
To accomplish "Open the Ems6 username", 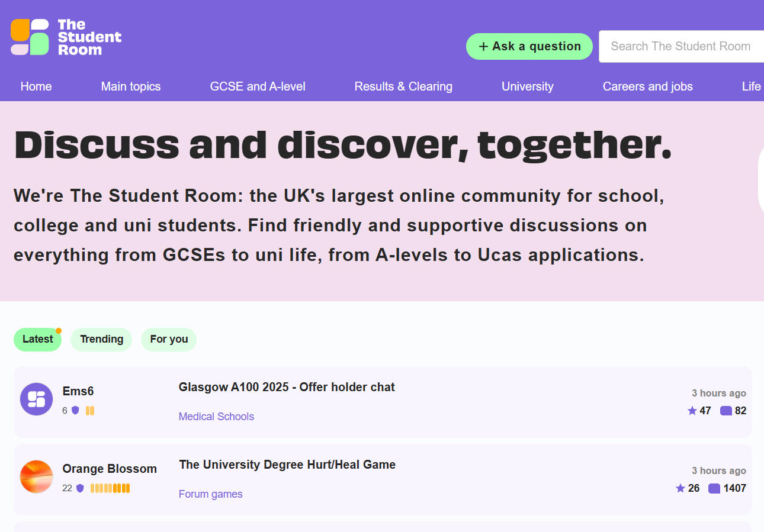I will (78, 391).
